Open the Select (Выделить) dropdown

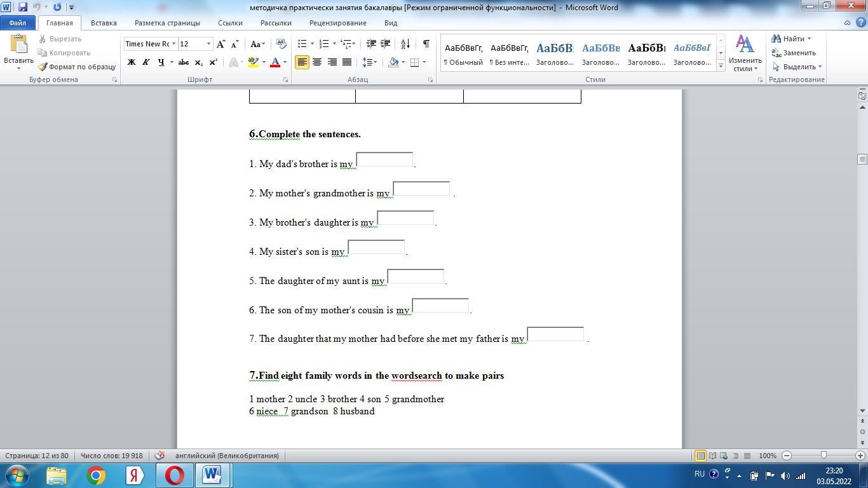[x=797, y=67]
